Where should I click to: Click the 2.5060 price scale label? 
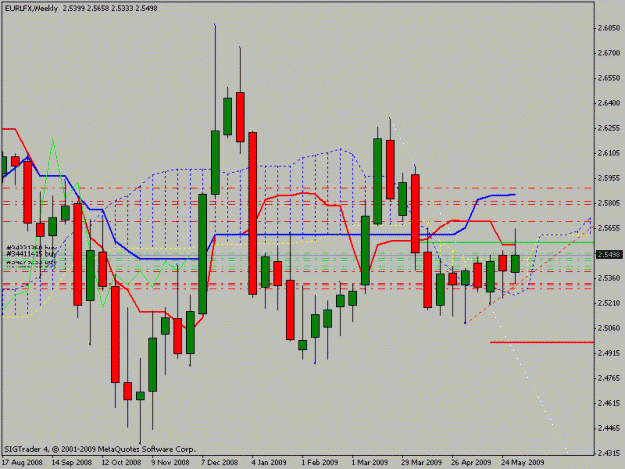point(609,328)
